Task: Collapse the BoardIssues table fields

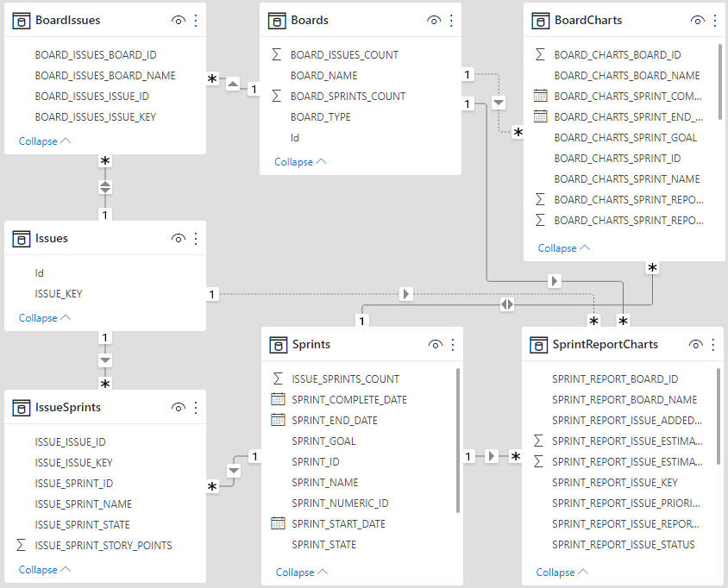Action: (x=45, y=141)
